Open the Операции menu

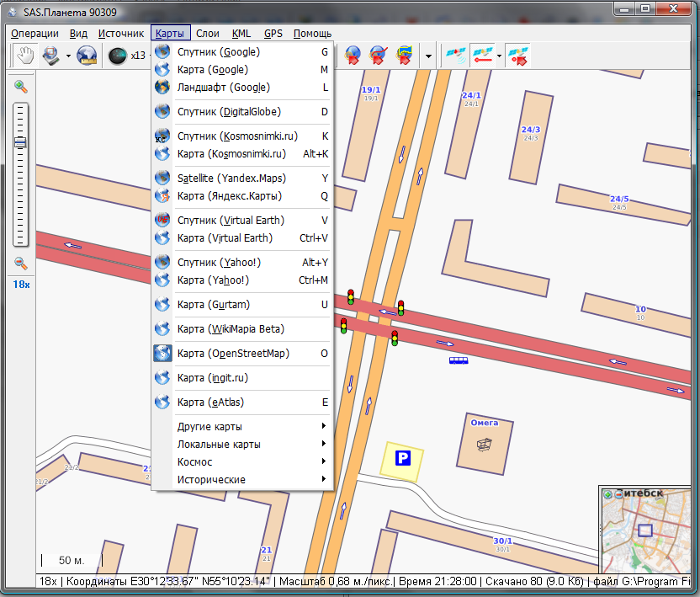34,34
